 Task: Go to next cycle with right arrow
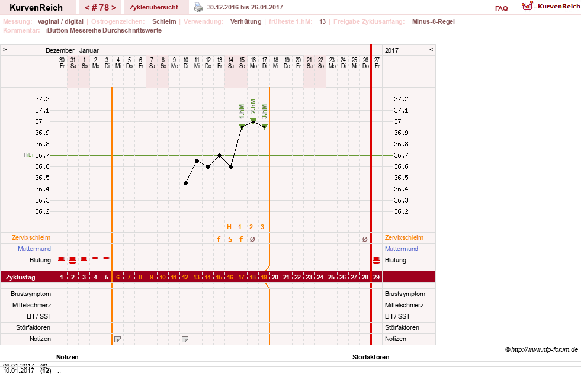(x=114, y=8)
